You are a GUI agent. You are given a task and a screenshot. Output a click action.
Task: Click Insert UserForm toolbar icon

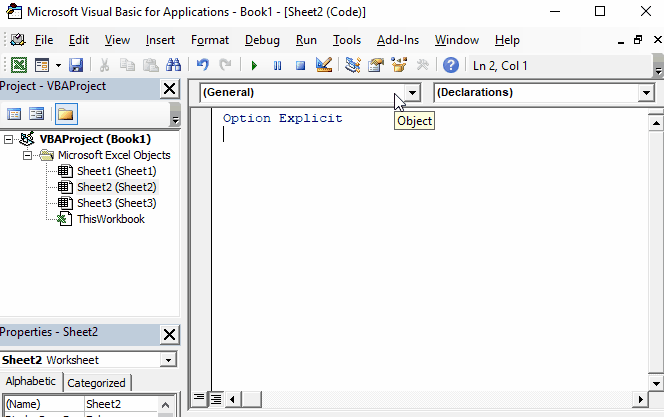pyautogui.click(x=42, y=65)
